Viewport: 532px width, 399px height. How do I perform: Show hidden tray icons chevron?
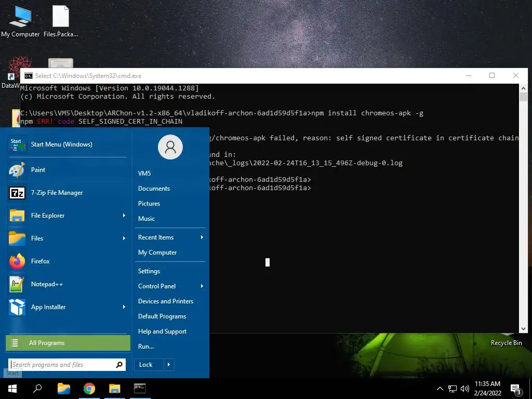[x=440, y=389]
